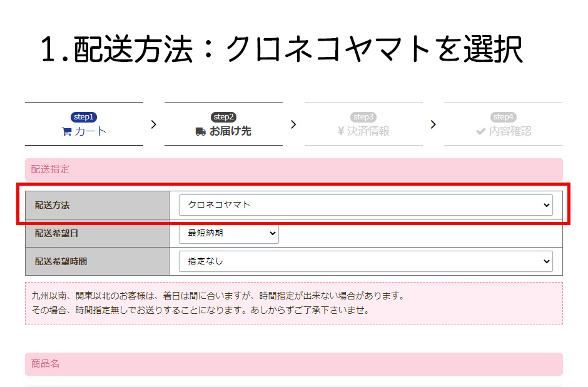
Task: Select step3 決済情報 tab
Action: point(363,124)
